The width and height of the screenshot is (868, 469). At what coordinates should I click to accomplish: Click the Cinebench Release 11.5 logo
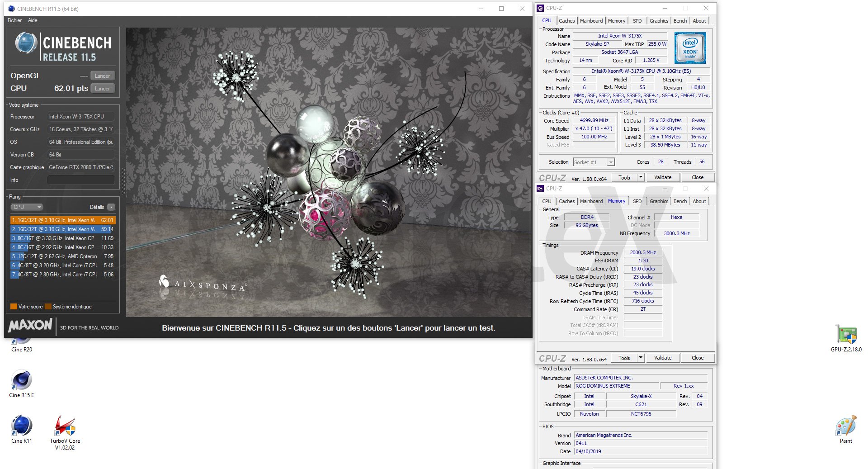click(x=63, y=47)
